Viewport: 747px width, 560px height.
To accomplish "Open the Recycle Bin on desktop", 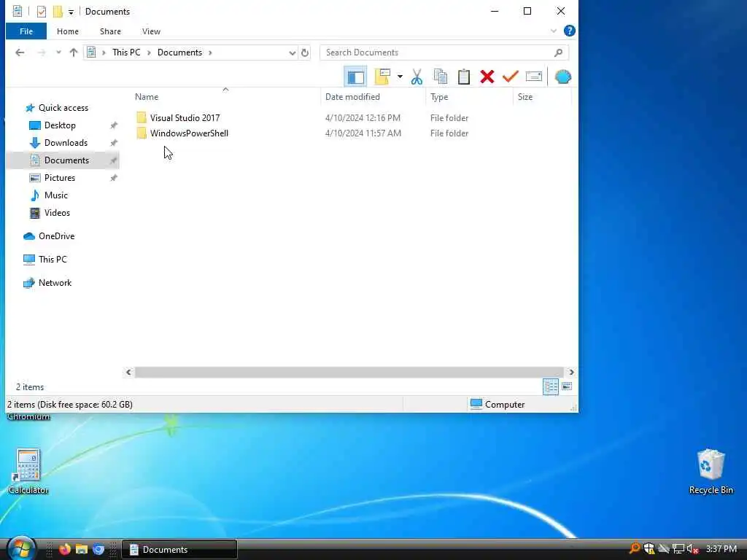I will coord(711,472).
